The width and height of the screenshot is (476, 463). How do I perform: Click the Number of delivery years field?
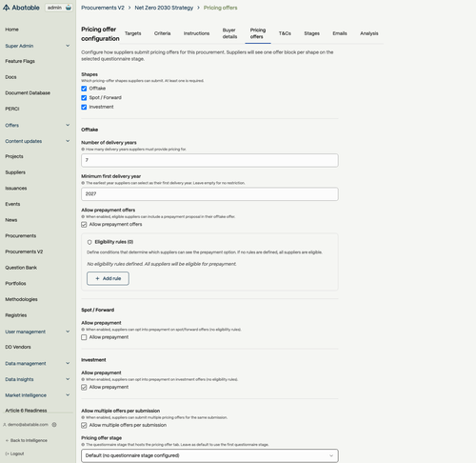point(209,160)
